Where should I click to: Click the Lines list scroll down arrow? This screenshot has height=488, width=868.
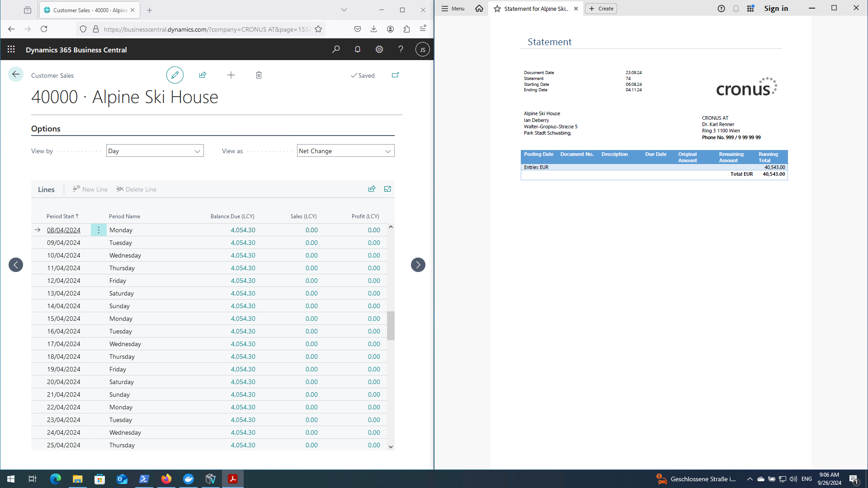[391, 446]
